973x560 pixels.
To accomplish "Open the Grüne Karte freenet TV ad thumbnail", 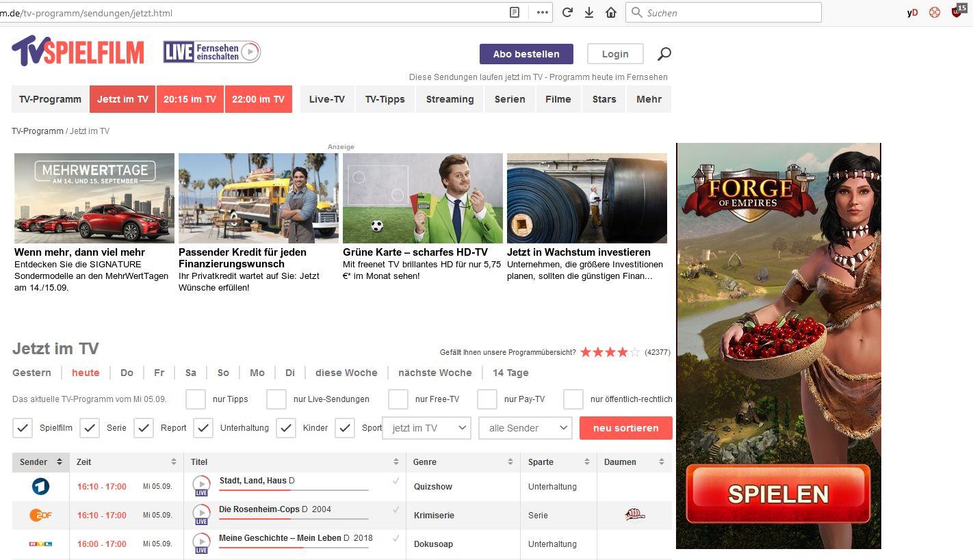I will (423, 198).
